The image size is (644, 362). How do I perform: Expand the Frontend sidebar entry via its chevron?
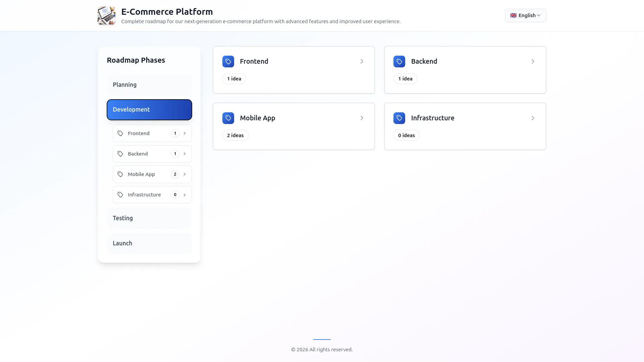(184, 133)
